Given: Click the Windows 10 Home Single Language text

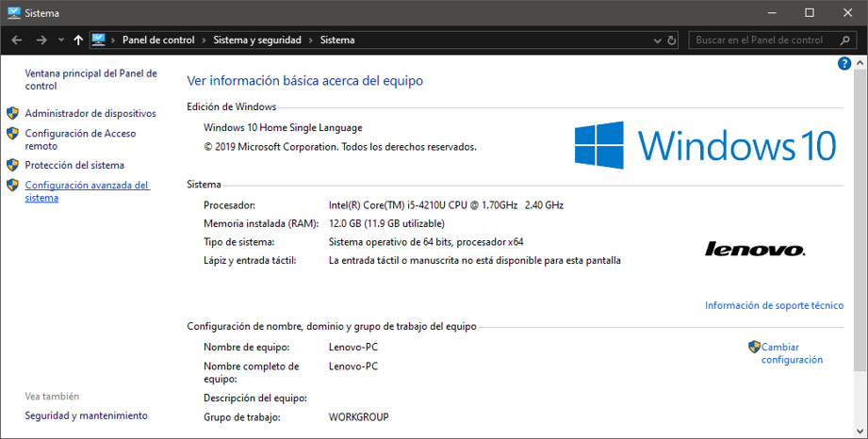Looking at the screenshot, I should point(283,128).
